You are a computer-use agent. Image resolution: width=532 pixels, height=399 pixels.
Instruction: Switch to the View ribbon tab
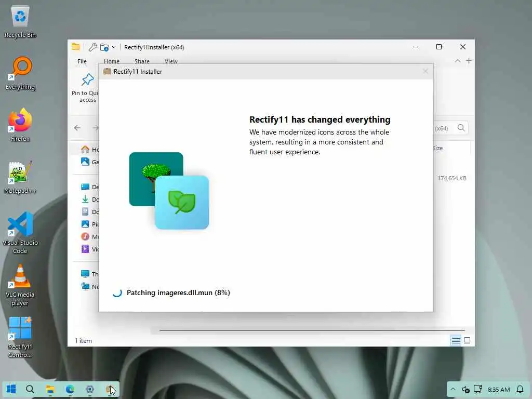coord(171,61)
